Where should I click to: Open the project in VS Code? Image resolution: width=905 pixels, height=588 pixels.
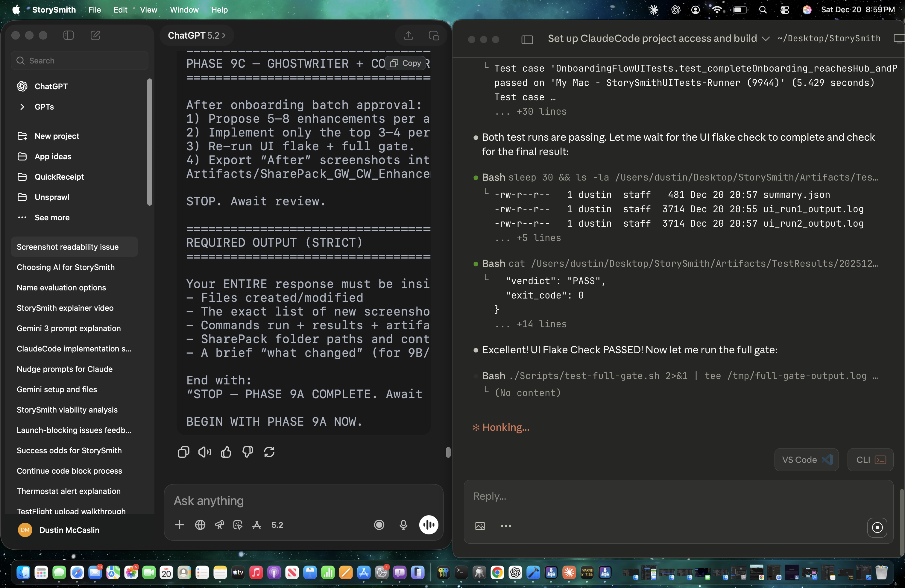806,460
